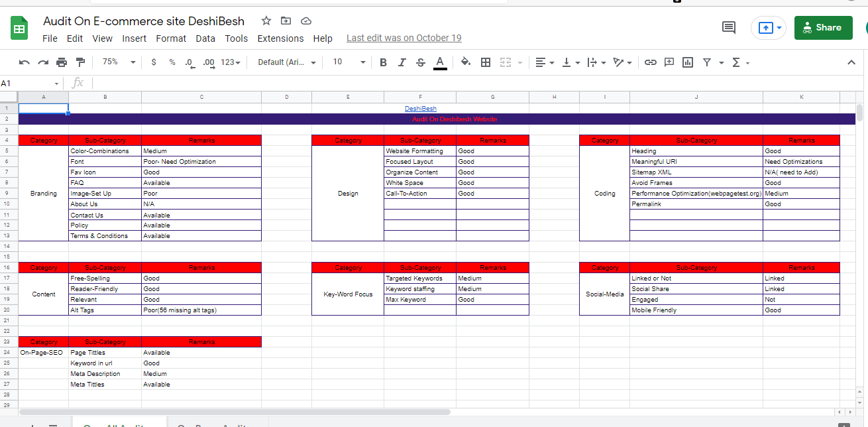Screen dimensions: 868x427
Task: View cloud save status icon
Action: 305,21
